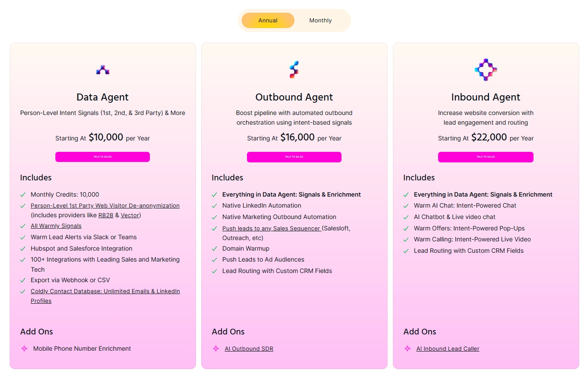Click sparkle icon beside Mobile Phone Number Enrichment
This screenshot has width=588, height=377.
(x=25, y=348)
